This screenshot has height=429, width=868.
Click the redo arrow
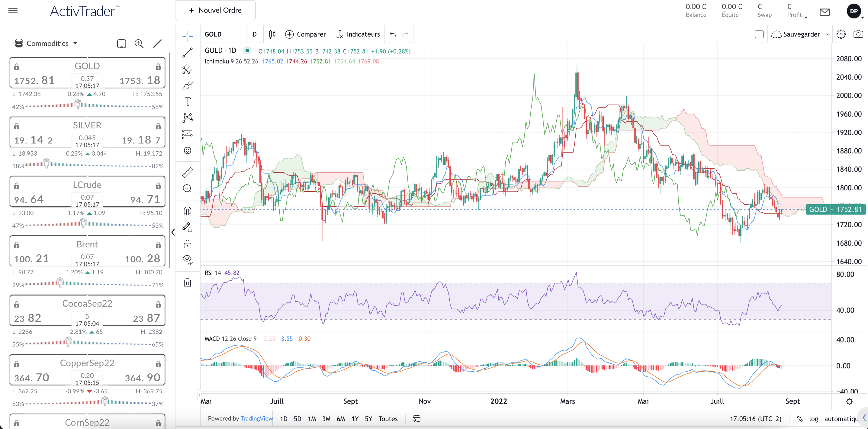(405, 34)
